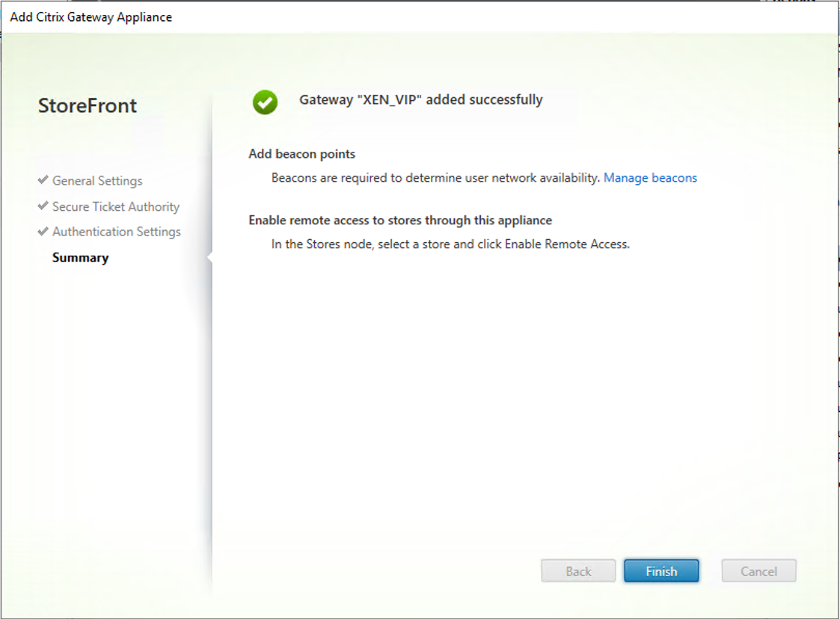Click the green success checkmark icon
Image resolution: width=840 pixels, height=619 pixels.
point(266,102)
